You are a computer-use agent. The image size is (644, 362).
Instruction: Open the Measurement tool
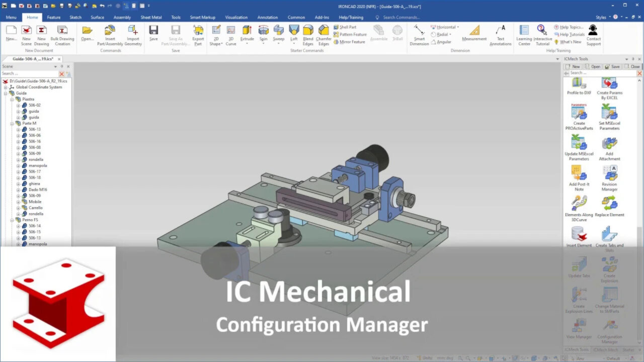coord(473,34)
